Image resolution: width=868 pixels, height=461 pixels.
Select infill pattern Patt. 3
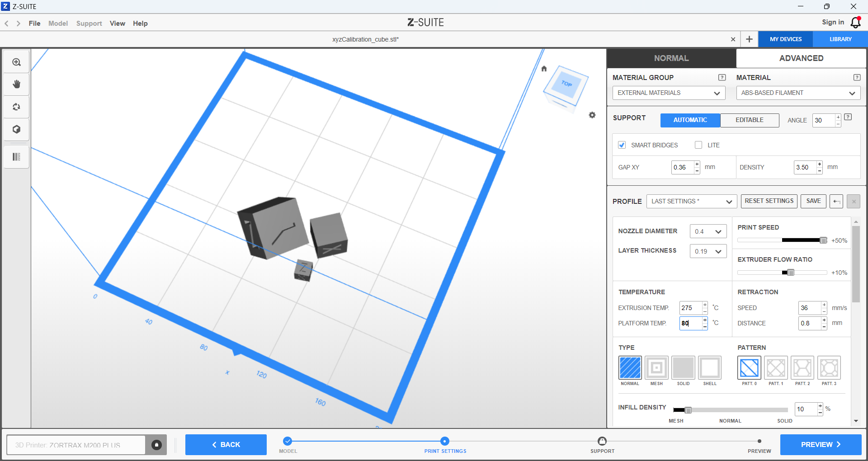pyautogui.click(x=829, y=367)
